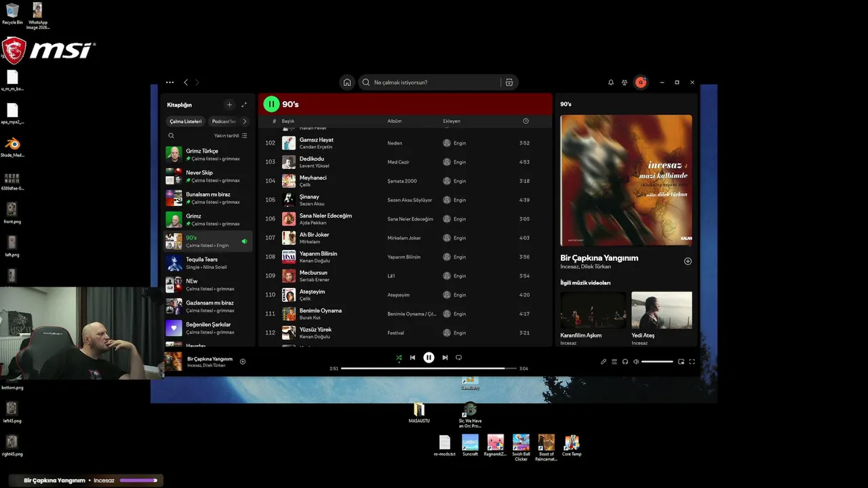Go back with the left arrow in Spotify
Screen dimensions: 868x488
pos(186,82)
